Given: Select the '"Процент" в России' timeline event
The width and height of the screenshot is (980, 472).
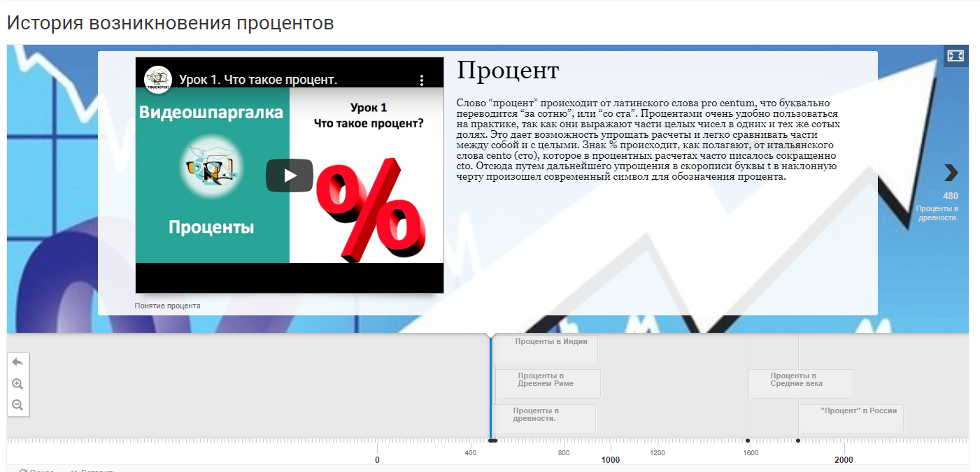Looking at the screenshot, I should (x=858, y=411).
